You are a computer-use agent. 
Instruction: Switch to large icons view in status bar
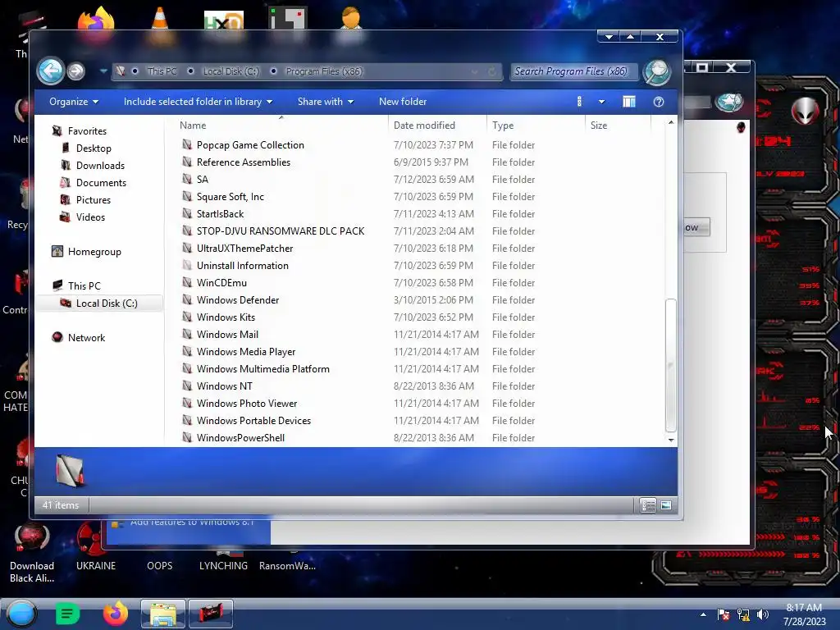[666, 505]
